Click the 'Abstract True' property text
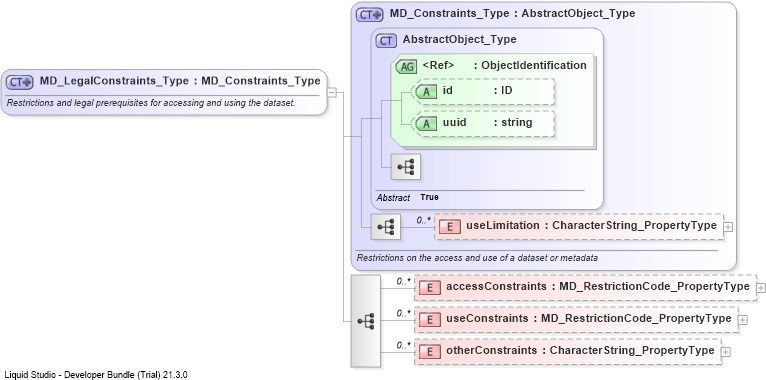Viewport: 766px width, 380px height. coord(407,198)
